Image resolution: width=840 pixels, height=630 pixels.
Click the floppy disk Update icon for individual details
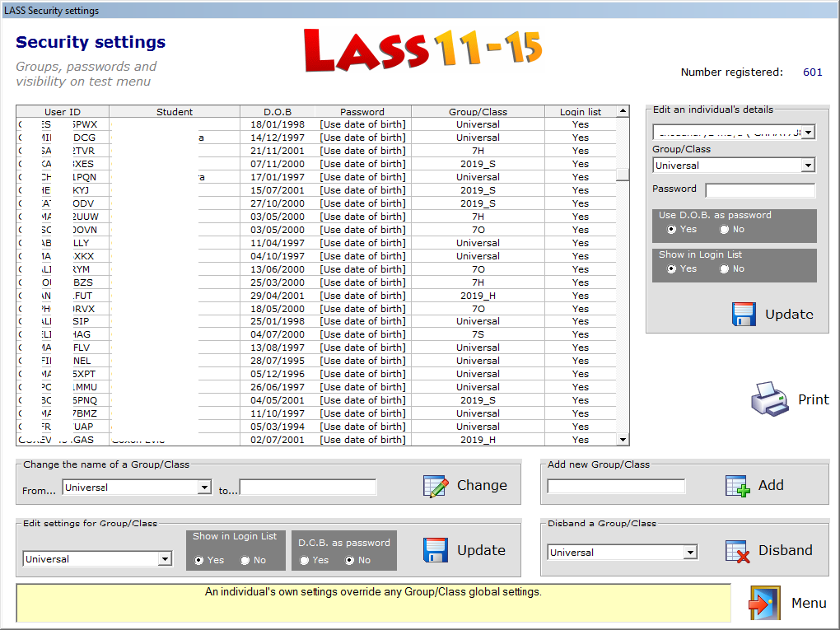coord(744,314)
